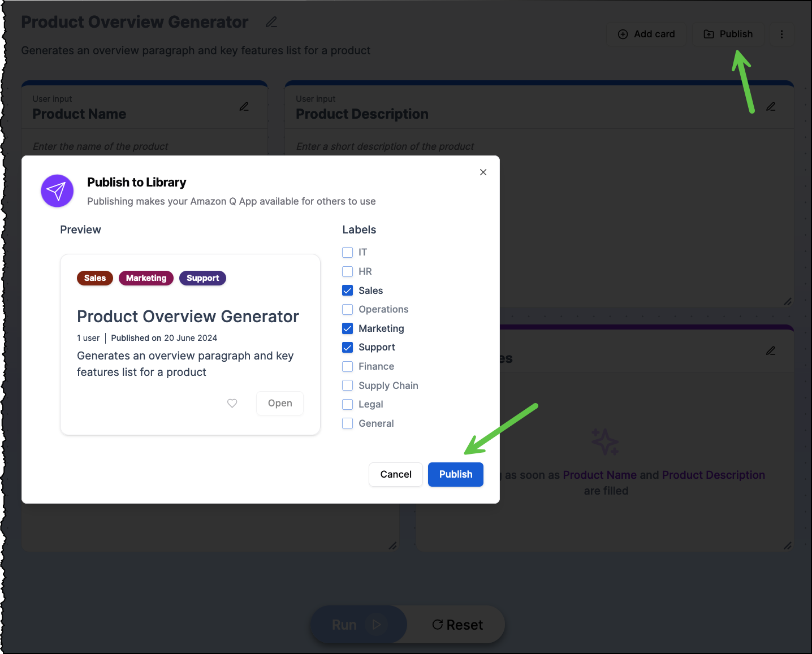Check the IT label checkbox
The height and width of the screenshot is (654, 812).
click(x=347, y=252)
